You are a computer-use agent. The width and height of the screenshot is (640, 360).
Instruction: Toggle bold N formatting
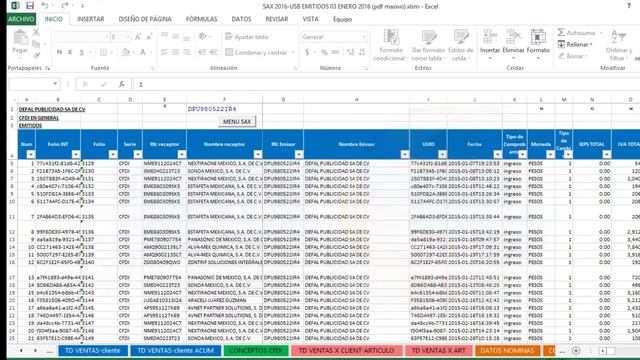point(60,52)
